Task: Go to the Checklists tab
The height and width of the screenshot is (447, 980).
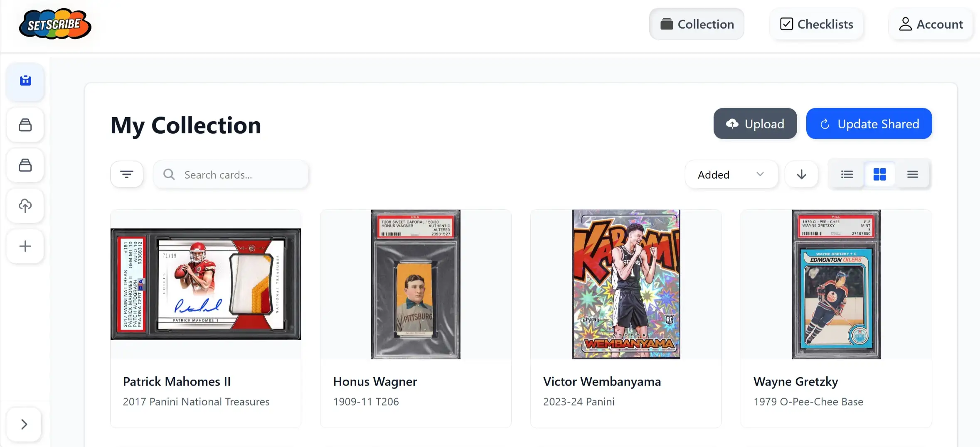Action: pyautogui.click(x=816, y=24)
